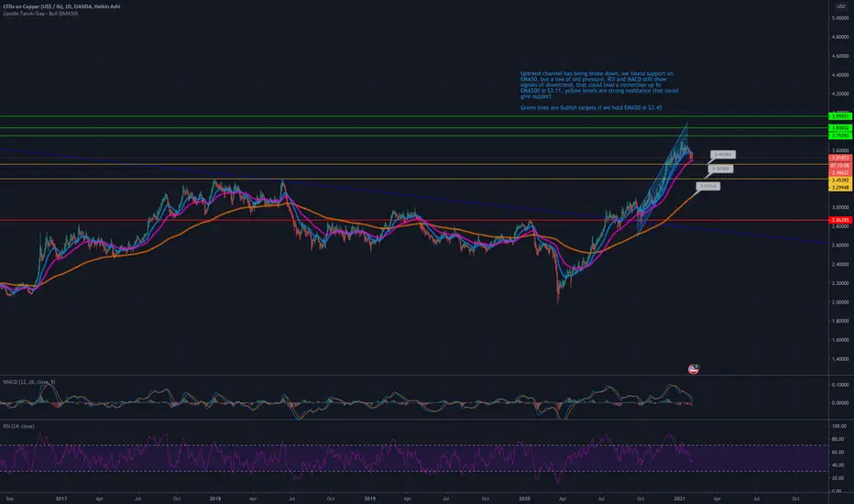
Task: Select the green 3.75292 price label
Action: (x=840, y=136)
